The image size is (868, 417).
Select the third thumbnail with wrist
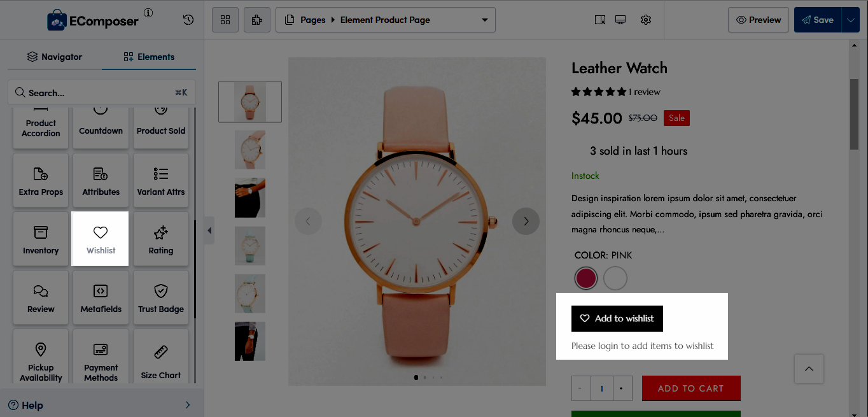[250, 198]
